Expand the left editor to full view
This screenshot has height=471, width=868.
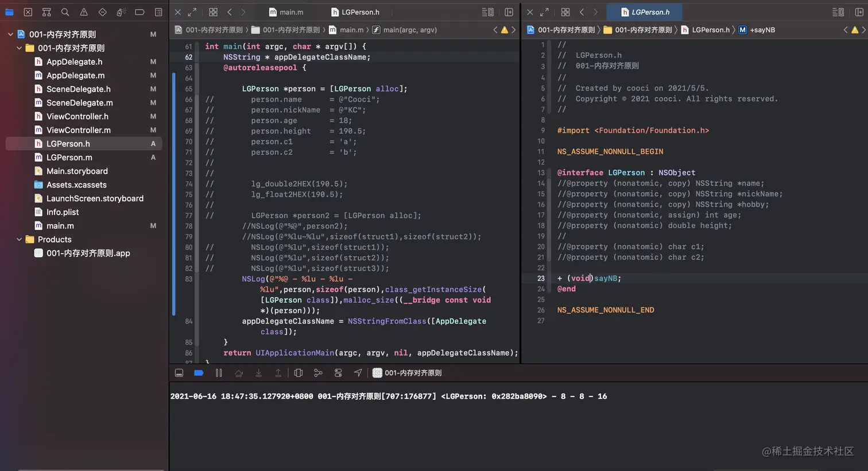(x=192, y=12)
